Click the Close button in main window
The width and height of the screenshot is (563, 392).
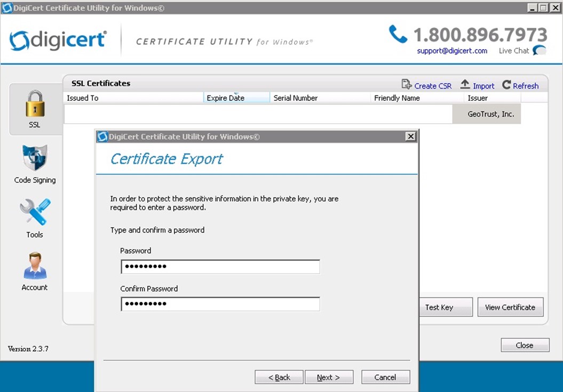tap(525, 346)
